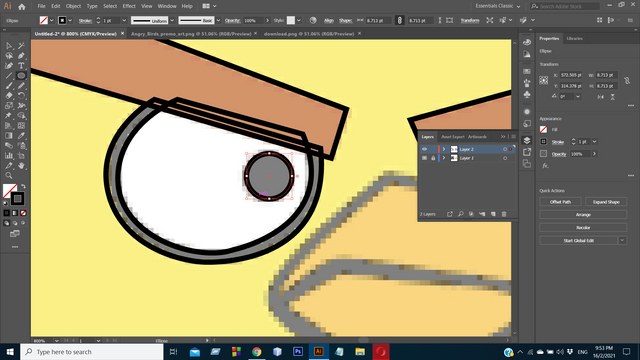Viewport: 640px width, 360px height.
Task: Flip horizontally icon in Transform section
Action: (x=600, y=97)
